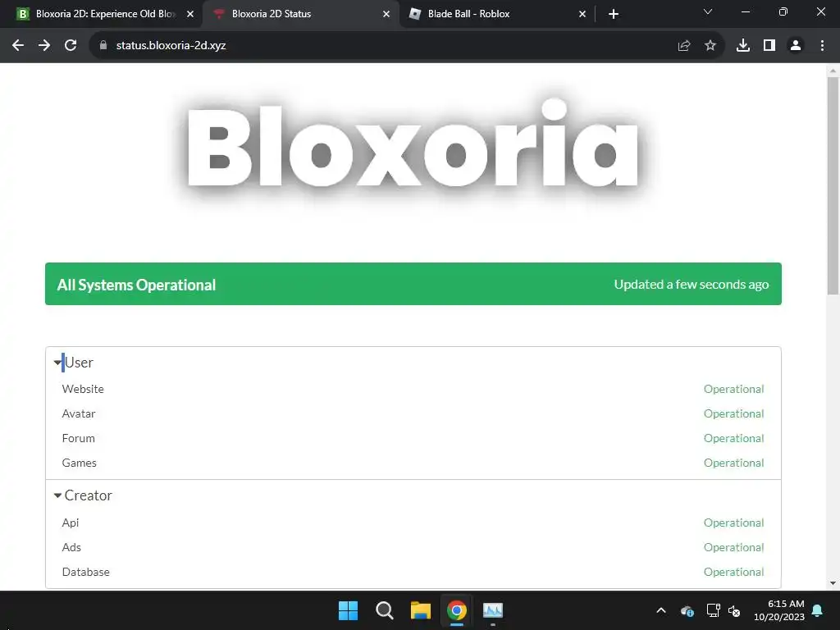Share this page using the share icon
840x630 pixels.
684,46
